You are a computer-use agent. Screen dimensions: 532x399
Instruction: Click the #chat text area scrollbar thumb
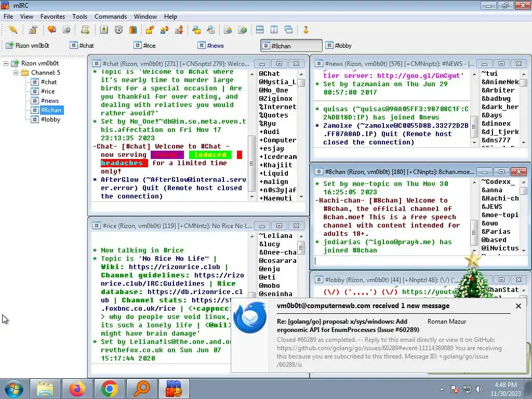coord(251,164)
